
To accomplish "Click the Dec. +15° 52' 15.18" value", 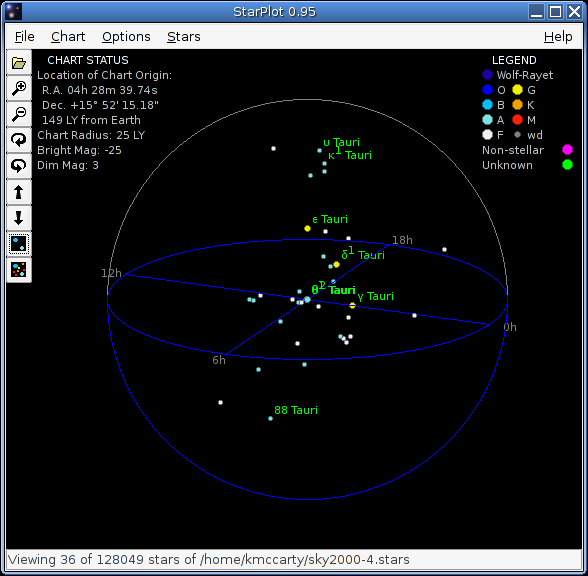I will [100, 105].
